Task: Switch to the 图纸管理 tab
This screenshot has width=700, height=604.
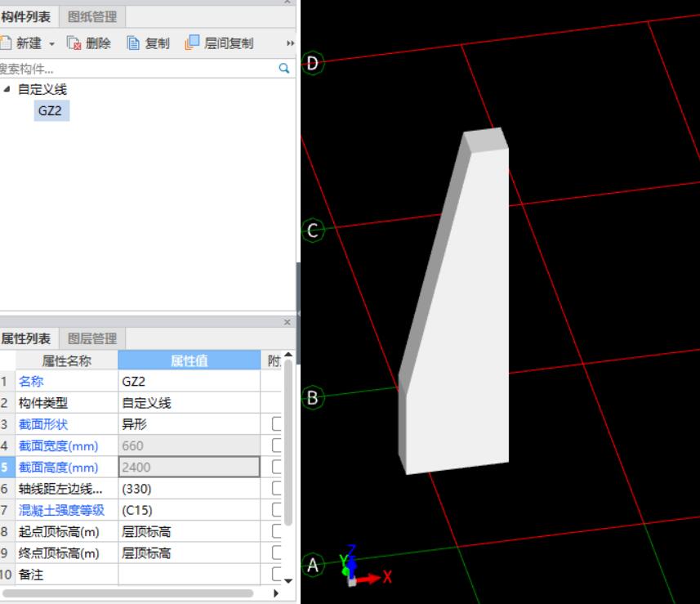Action: (x=92, y=17)
